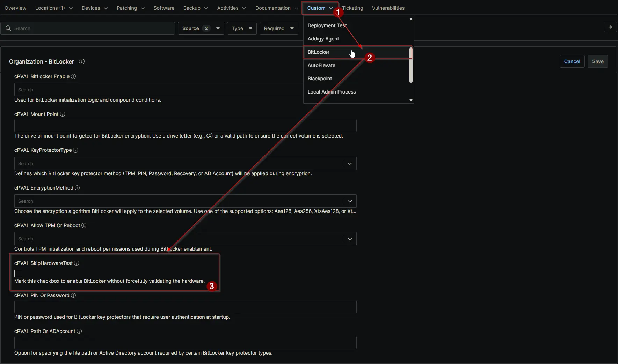The height and width of the screenshot is (364, 618).
Task: Click the Save button
Action: tap(598, 61)
